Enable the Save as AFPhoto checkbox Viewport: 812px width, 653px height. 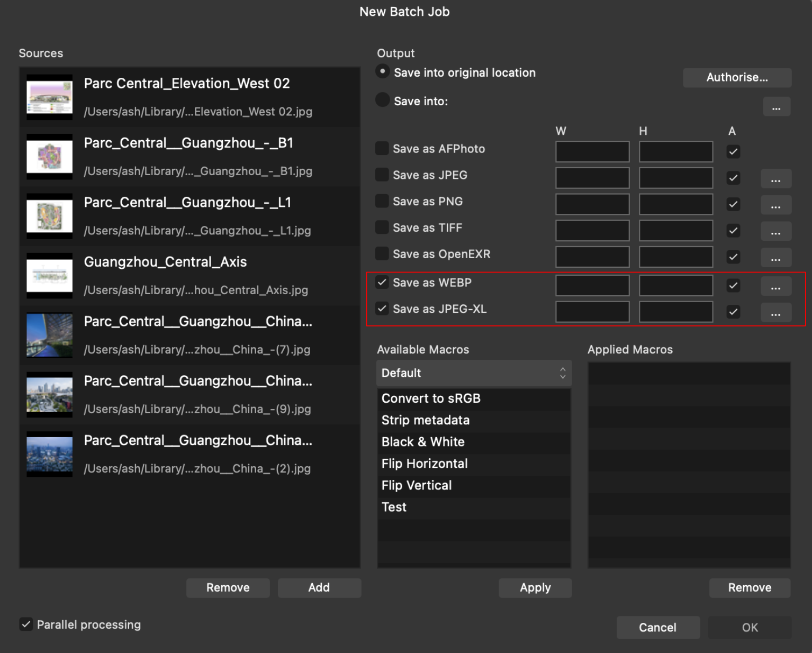[x=382, y=148]
